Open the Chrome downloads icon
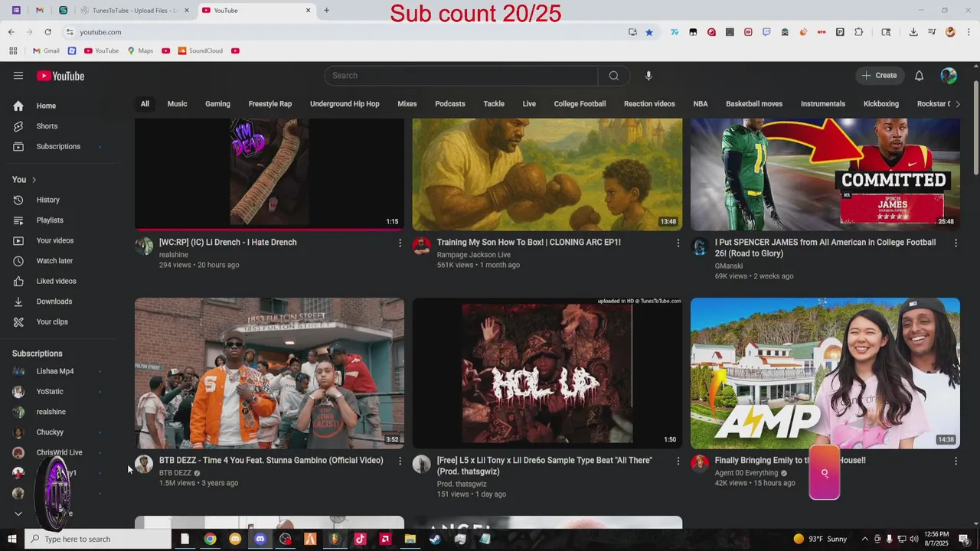 913,32
